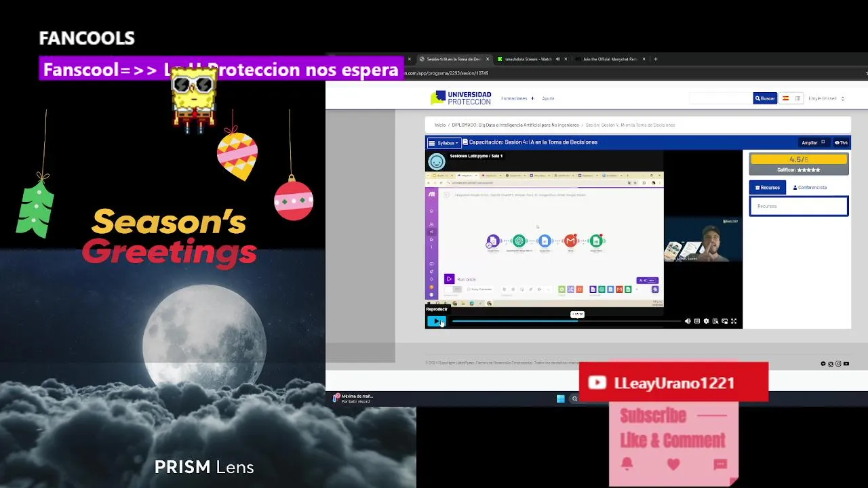Open the YouTube social link in footer

coord(846,364)
